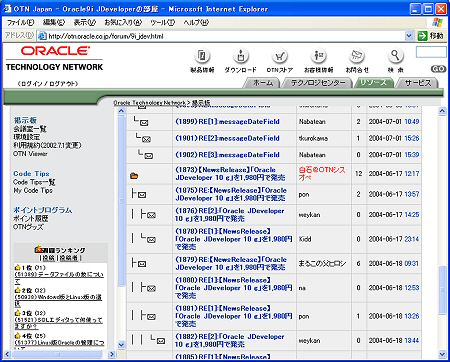Open the OTNグッズ link

28,227
